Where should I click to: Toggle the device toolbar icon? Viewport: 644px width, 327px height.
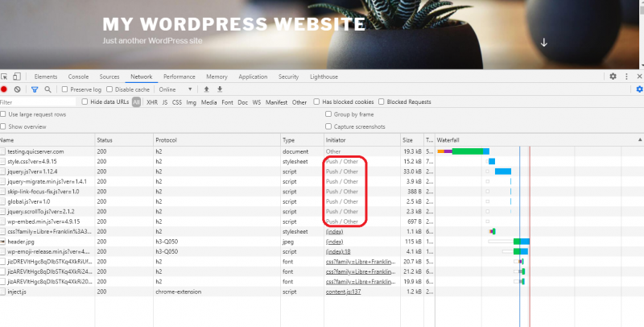tap(17, 77)
